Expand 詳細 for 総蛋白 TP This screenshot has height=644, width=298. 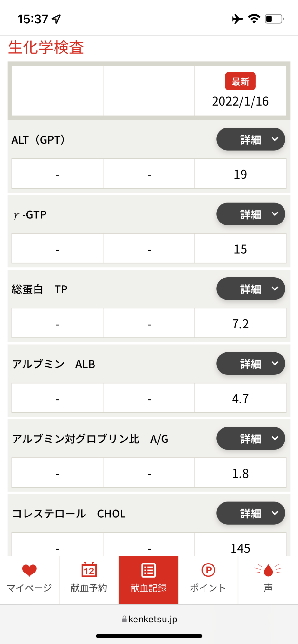tap(251, 289)
